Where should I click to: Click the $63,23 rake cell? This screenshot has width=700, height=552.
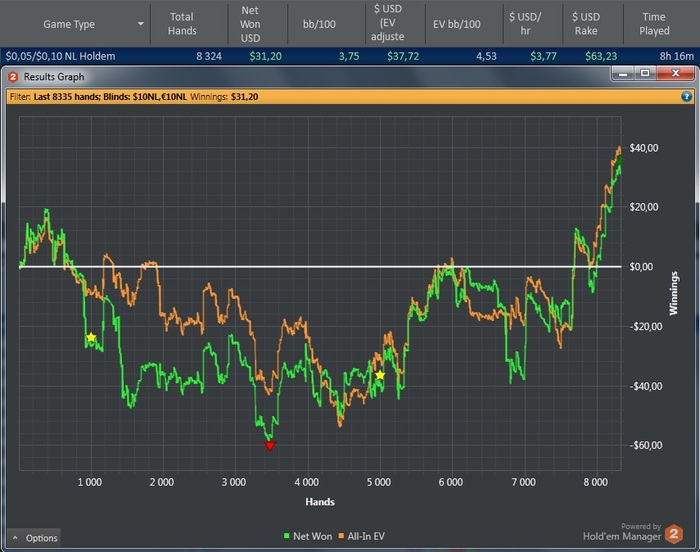pos(601,56)
